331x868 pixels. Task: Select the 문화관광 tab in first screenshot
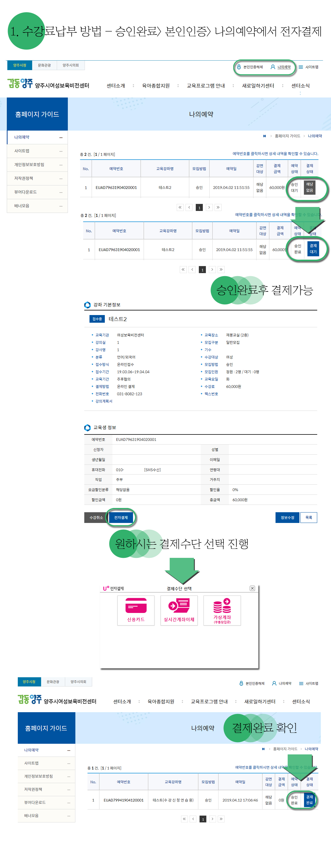tap(44, 66)
